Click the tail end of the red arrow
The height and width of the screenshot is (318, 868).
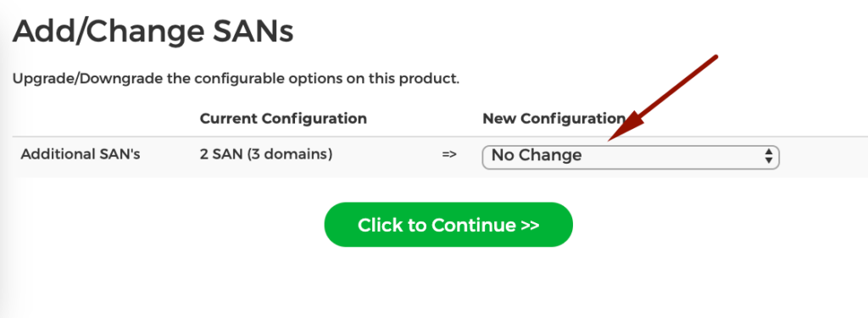pos(716,57)
